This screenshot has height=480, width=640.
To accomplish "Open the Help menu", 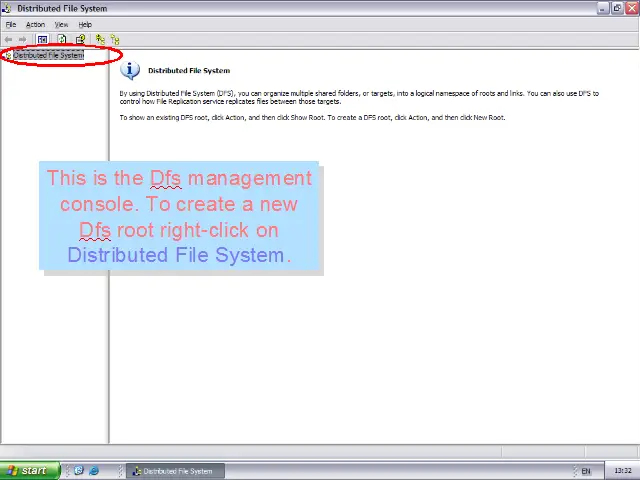I will pyautogui.click(x=85, y=24).
